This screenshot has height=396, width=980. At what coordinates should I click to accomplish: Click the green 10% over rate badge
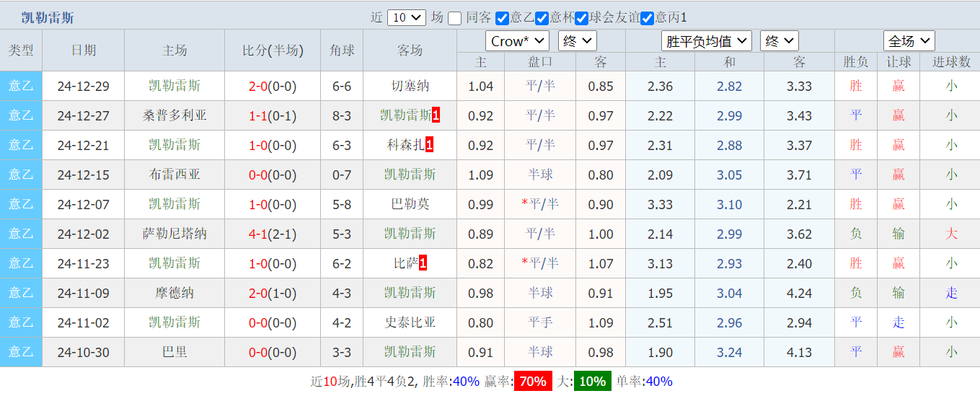pyautogui.click(x=592, y=382)
